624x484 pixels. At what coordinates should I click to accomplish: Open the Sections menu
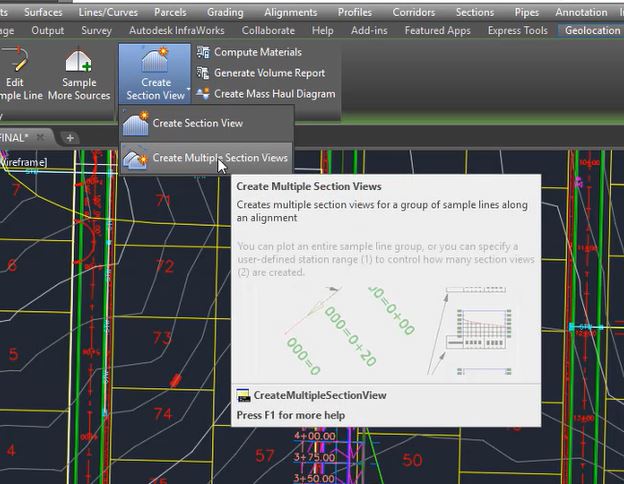point(475,12)
